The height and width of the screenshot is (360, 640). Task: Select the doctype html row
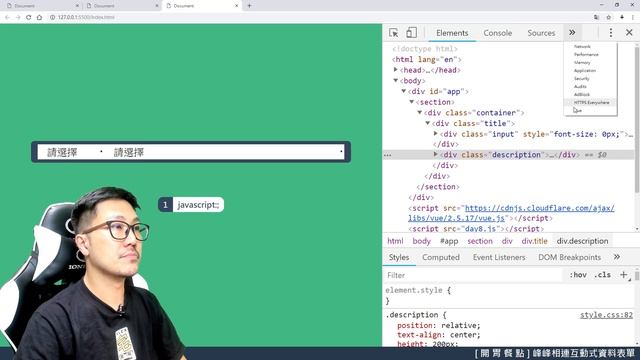(x=425, y=49)
